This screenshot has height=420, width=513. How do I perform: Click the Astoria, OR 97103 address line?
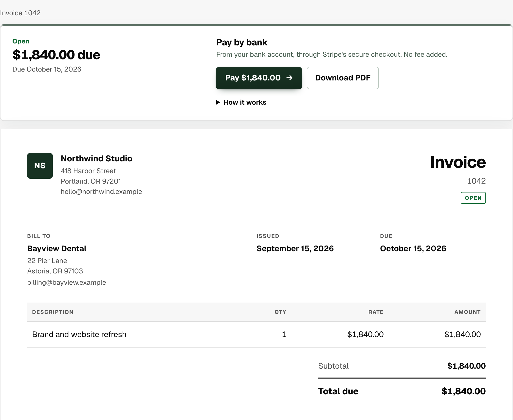click(55, 271)
